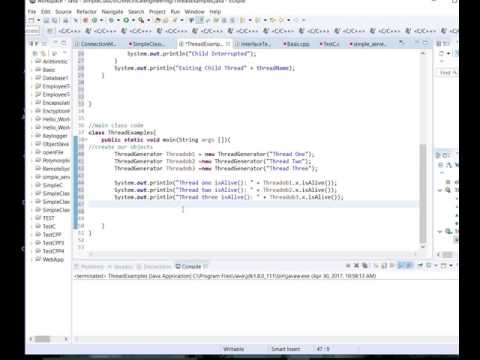Open the Project menu
This screenshot has height=360, width=480.
click(157, 12)
